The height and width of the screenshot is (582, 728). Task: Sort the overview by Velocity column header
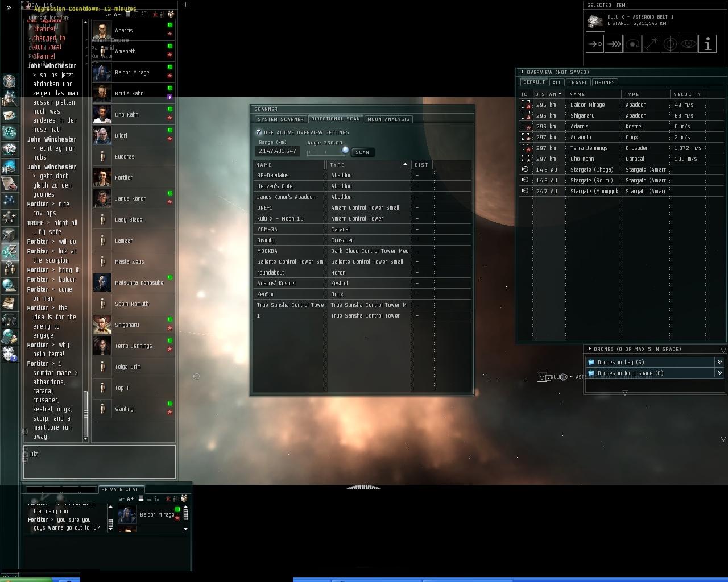pyautogui.click(x=687, y=94)
